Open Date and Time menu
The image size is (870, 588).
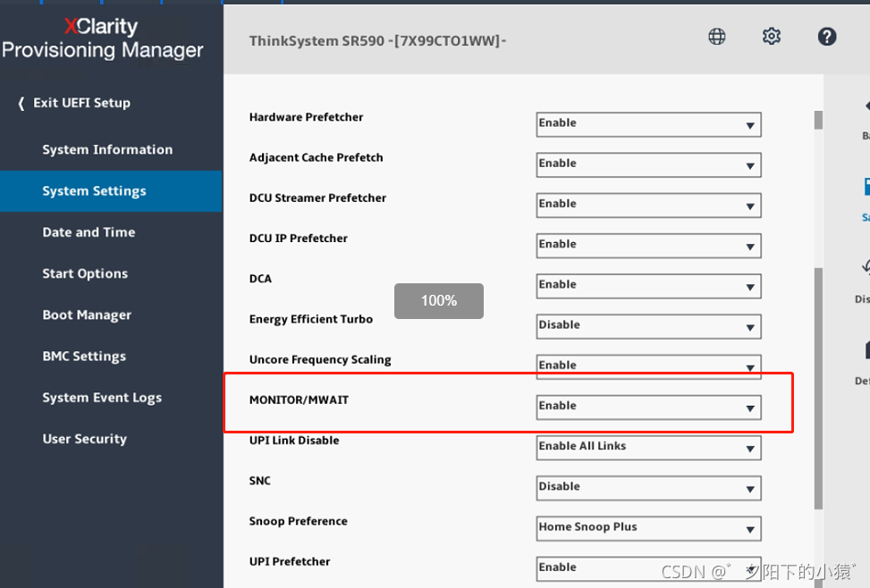pos(89,232)
